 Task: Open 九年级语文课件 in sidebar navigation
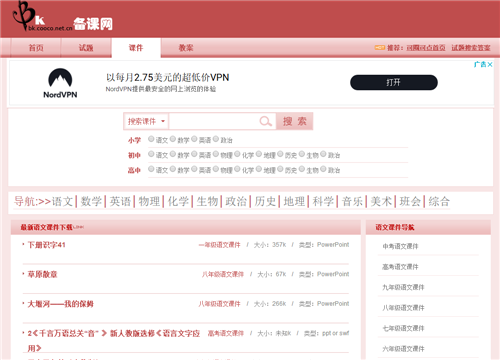403,287
